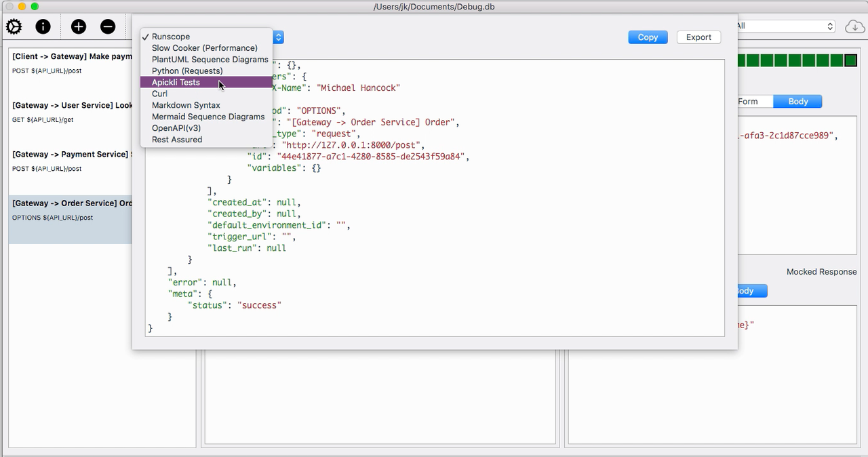Add a new request with the plus icon
Image resolution: width=868 pixels, height=457 pixels.
coord(79,27)
